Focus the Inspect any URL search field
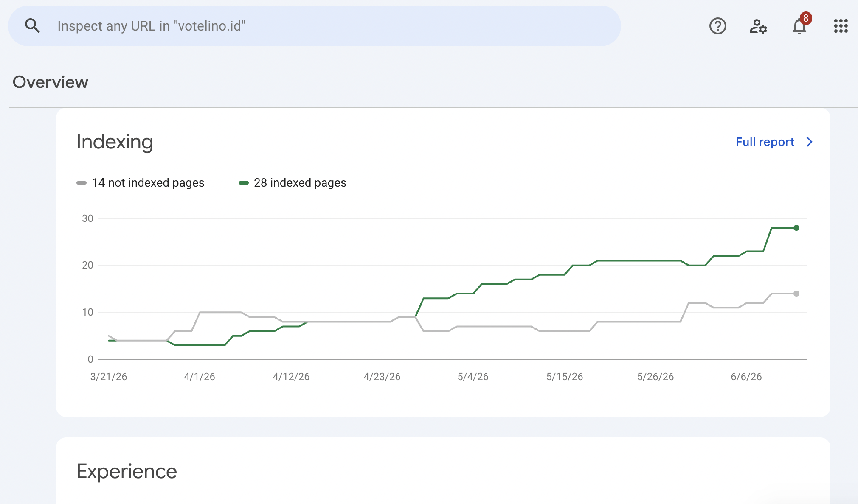 click(x=315, y=26)
